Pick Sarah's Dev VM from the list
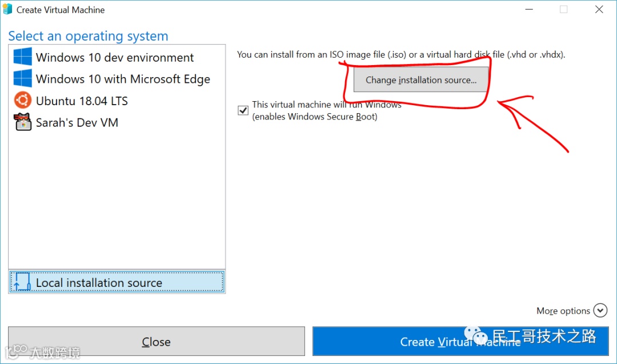 [117, 122]
